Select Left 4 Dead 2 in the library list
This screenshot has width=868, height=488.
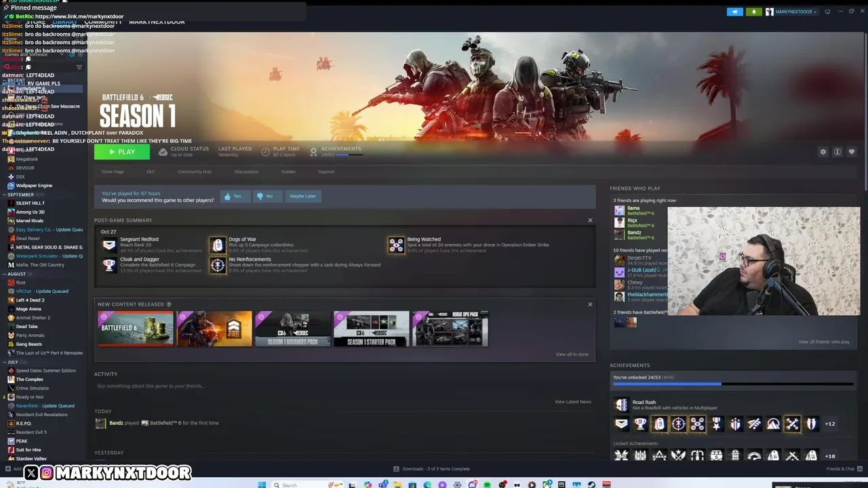point(30,300)
